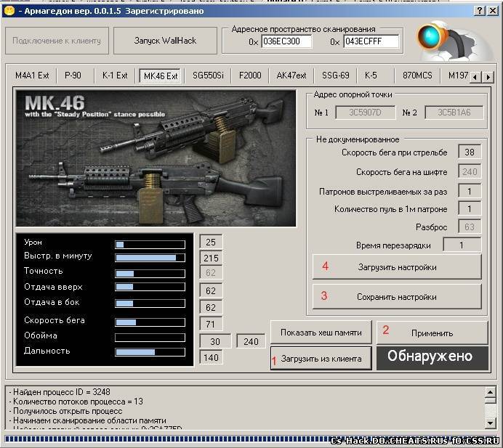Click the log scrollbar down arrow
503x448 pixels.
[x=490, y=423]
